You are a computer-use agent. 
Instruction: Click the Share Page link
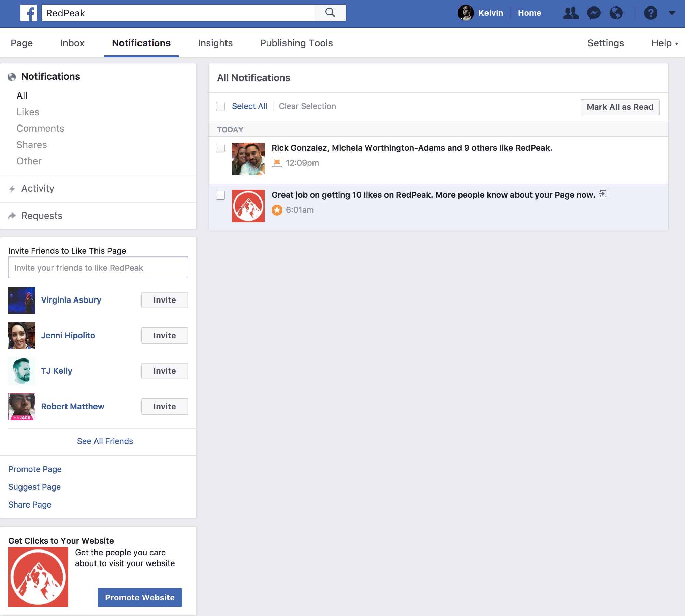point(30,505)
